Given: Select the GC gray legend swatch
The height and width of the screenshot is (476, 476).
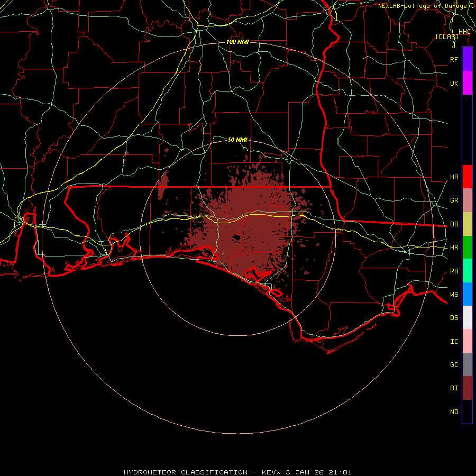Looking at the screenshot, I should click(467, 364).
